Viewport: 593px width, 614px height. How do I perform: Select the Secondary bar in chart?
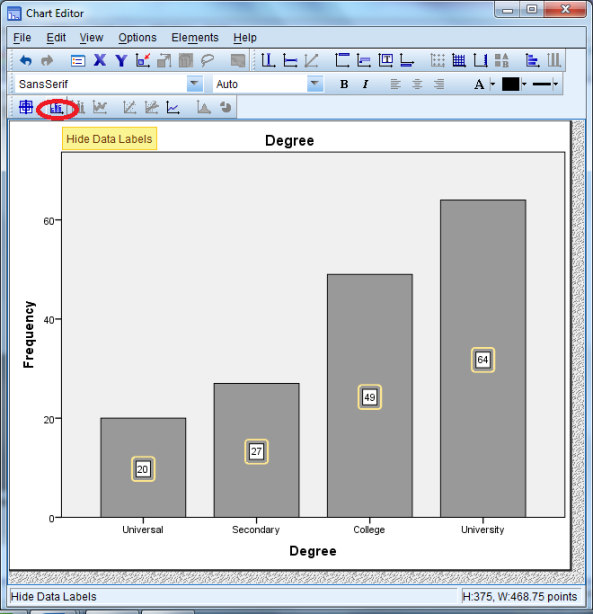pos(257,450)
